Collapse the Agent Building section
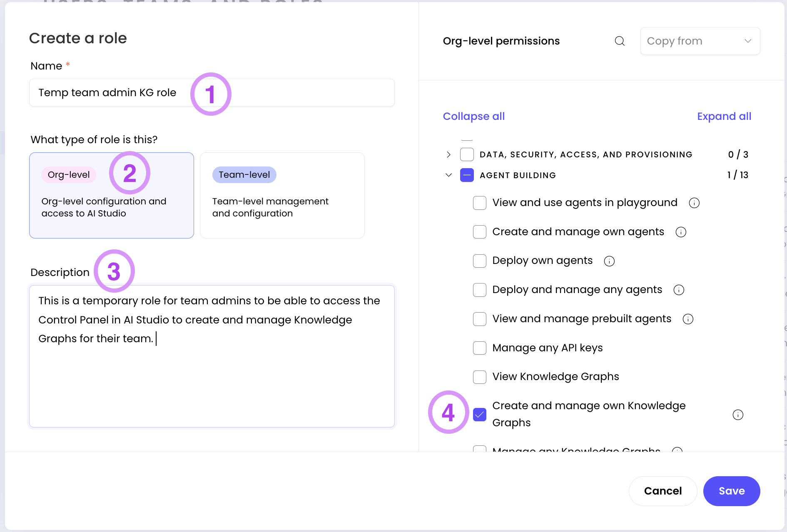 (448, 175)
